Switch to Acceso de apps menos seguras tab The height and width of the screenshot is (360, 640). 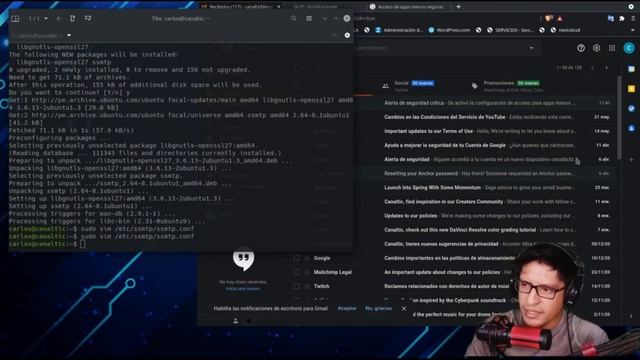[406, 7]
